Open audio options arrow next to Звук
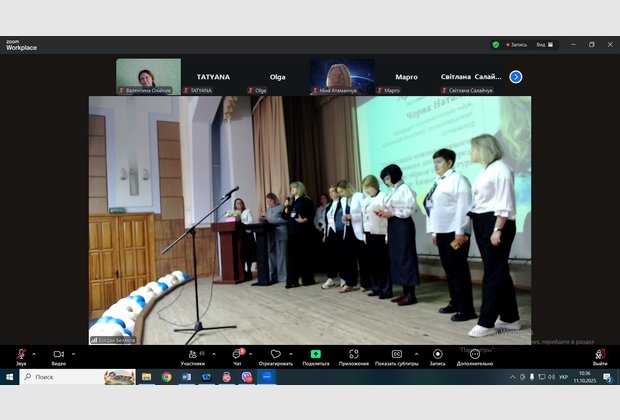This screenshot has width=620, height=420. [x=34, y=354]
